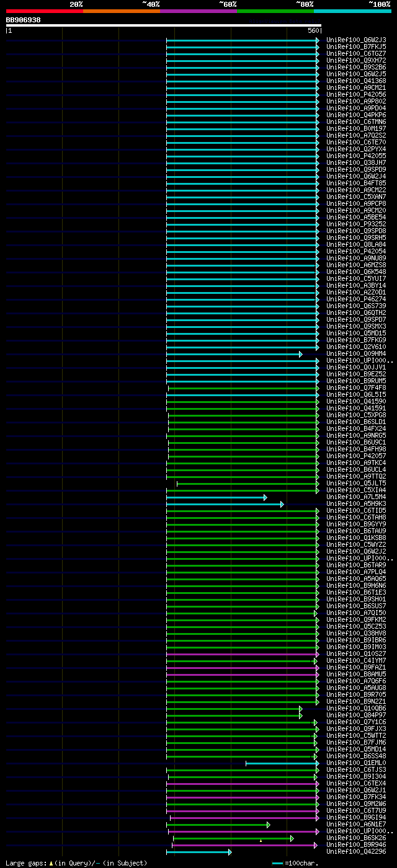The width and height of the screenshot is (397, 868).
Task: Select label UniRef100_Q6K548
Action: (x=356, y=272)
